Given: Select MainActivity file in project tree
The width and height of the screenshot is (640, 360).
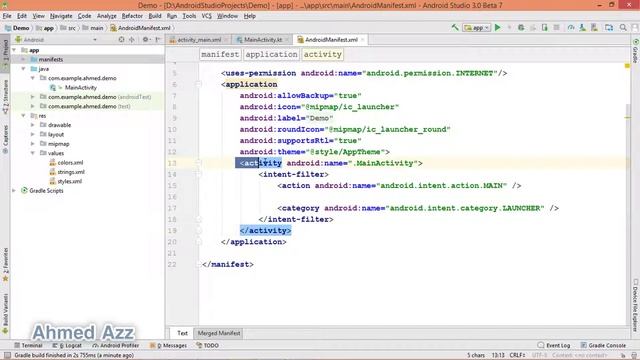Looking at the screenshot, I should 81,87.
